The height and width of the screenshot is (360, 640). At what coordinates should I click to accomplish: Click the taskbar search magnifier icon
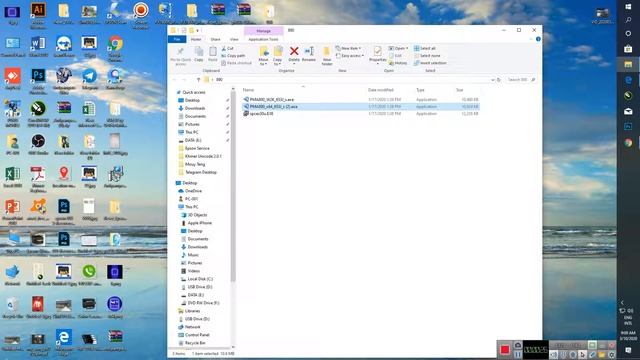(628, 20)
